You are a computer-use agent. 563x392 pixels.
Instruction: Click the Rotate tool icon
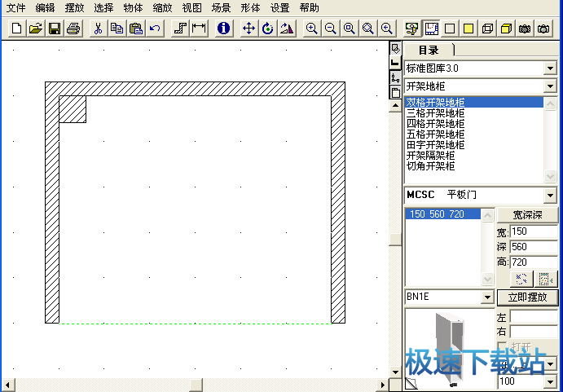coord(268,29)
